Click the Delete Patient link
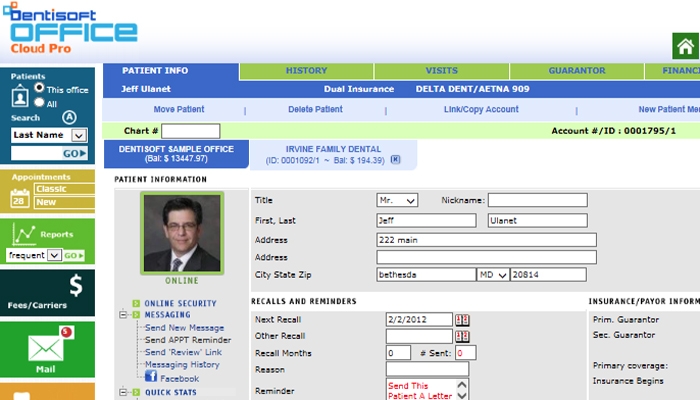This screenshot has height=400, width=700. click(x=315, y=109)
